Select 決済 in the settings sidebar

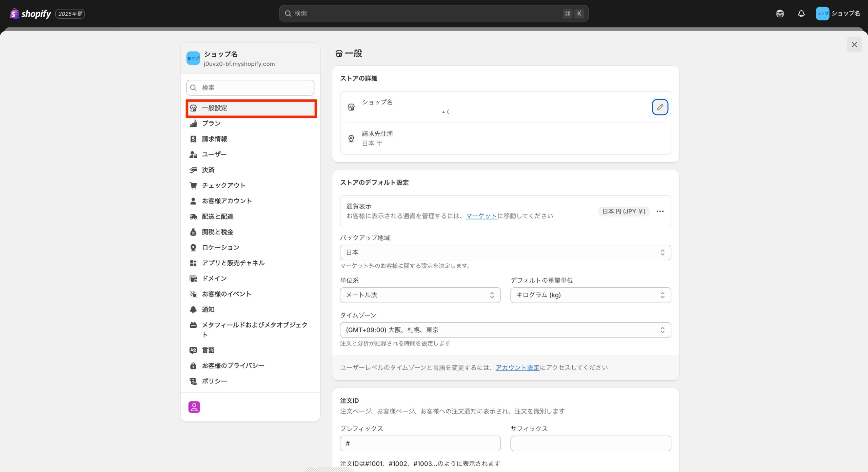[x=208, y=170]
